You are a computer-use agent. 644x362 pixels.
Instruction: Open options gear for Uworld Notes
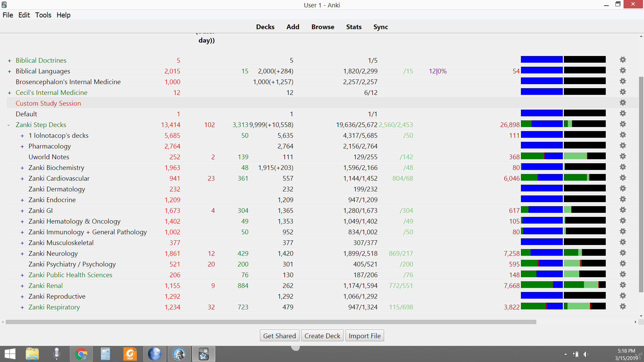pos(623,157)
